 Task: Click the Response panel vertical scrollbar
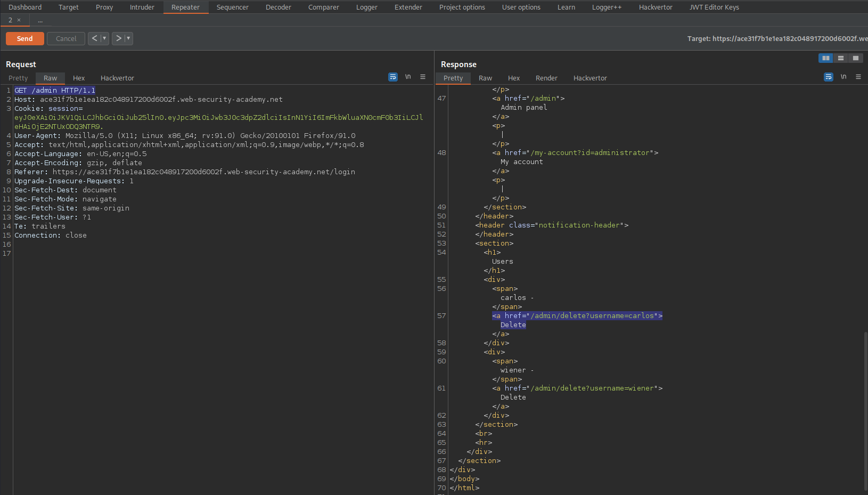click(865, 410)
